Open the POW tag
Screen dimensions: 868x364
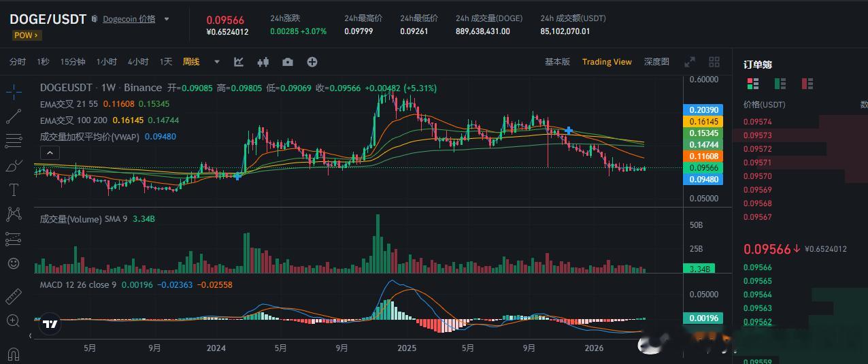coord(26,35)
